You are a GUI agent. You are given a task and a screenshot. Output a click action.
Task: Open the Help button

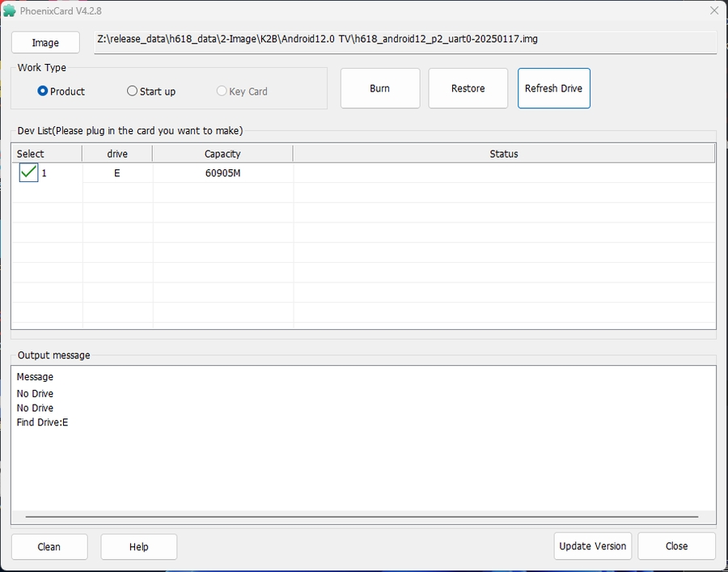(x=138, y=546)
